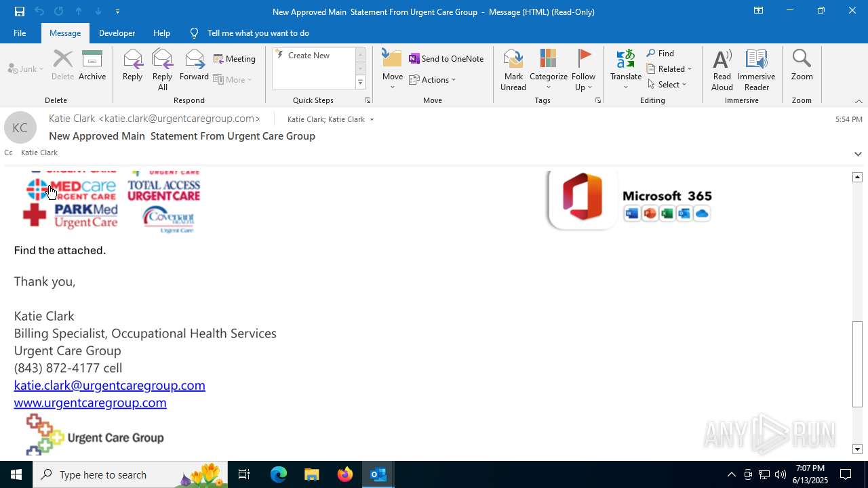The image size is (868, 488).
Task: Send message to OneNote
Action: coord(446,59)
